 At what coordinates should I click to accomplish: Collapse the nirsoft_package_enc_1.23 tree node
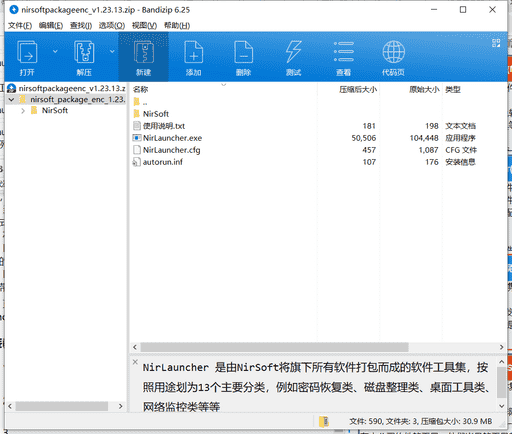pos(12,100)
